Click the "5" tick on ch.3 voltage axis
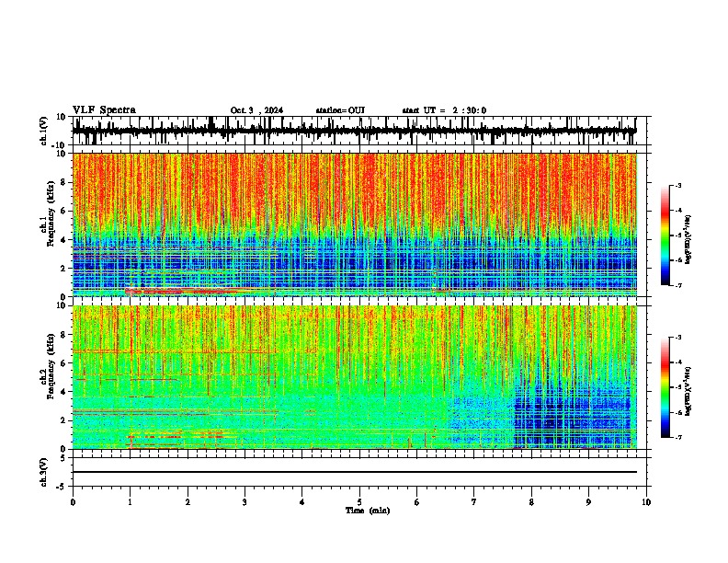 click(x=63, y=458)
